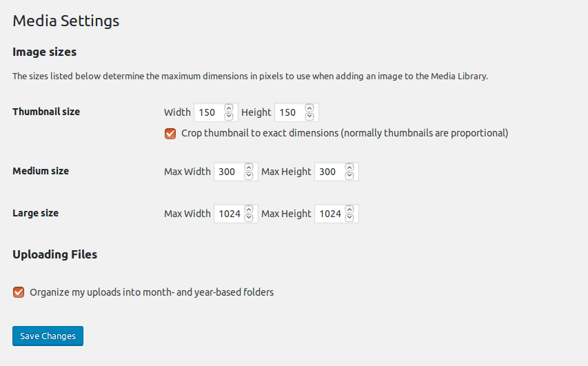Viewport: 588px width, 366px height.
Task: Toggle Organize uploads into month/year folders
Action: pos(19,292)
